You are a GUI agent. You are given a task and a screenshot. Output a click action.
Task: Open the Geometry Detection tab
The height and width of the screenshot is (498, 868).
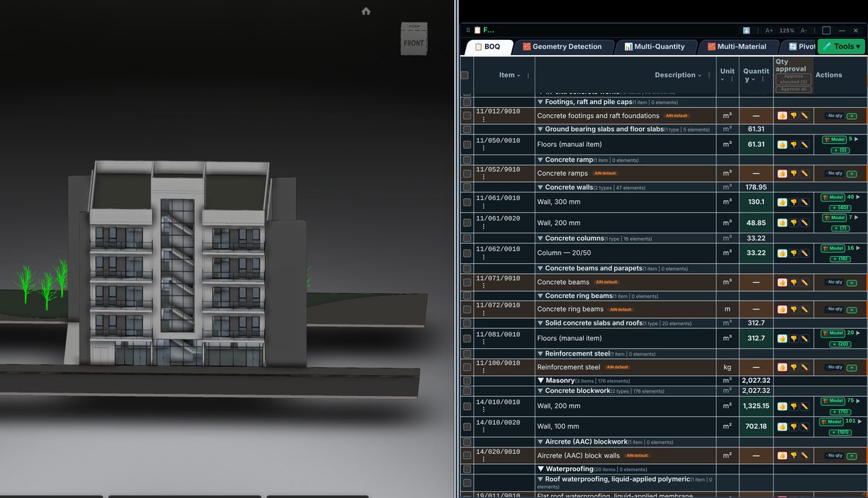coord(562,47)
